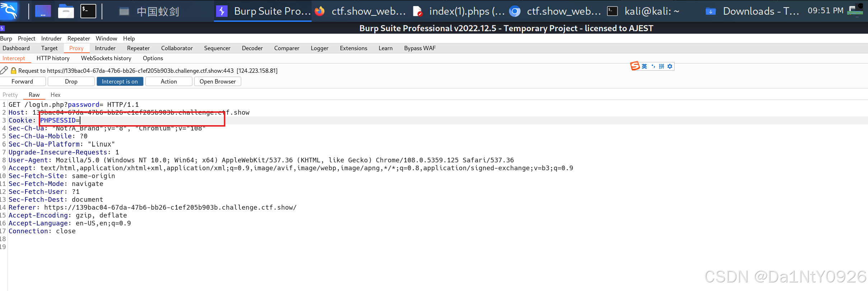868x291 pixels.
Task: Open the Action menu button
Action: (x=169, y=81)
